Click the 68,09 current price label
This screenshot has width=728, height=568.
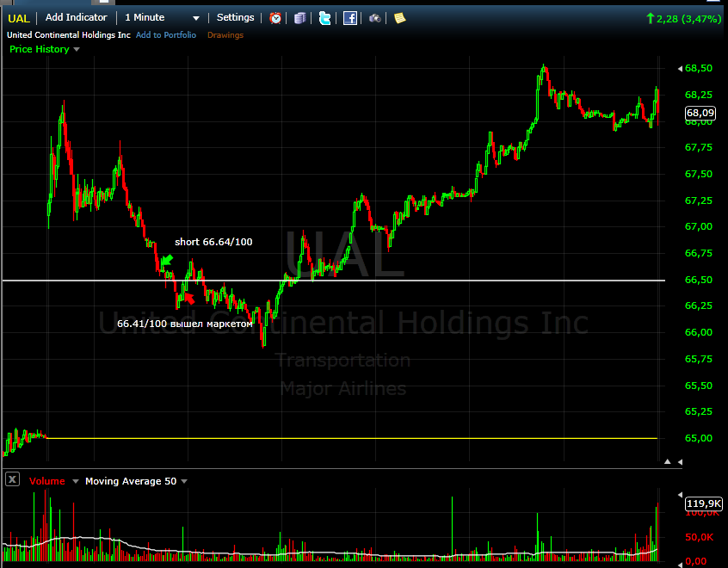(700, 113)
